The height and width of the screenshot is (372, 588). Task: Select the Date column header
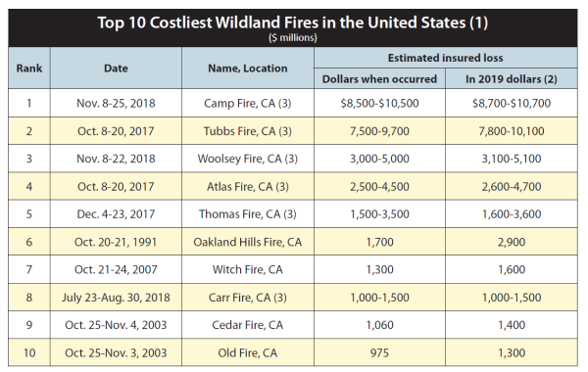116,69
